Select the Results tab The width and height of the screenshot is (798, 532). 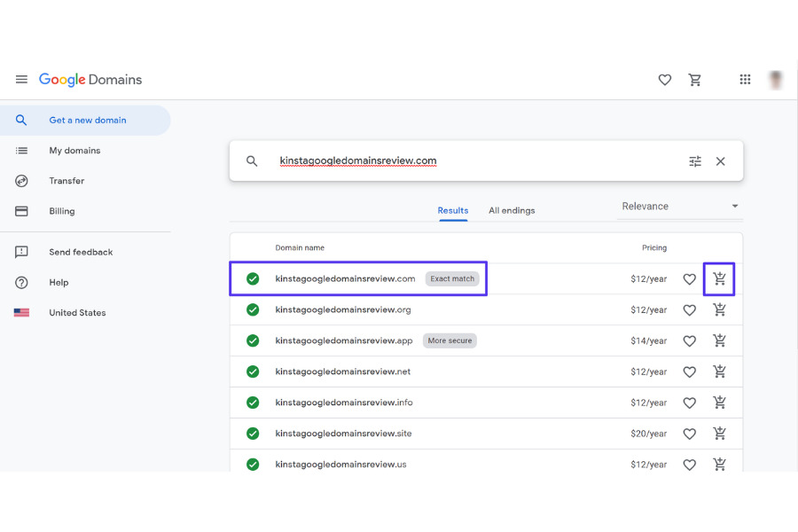[x=452, y=211]
